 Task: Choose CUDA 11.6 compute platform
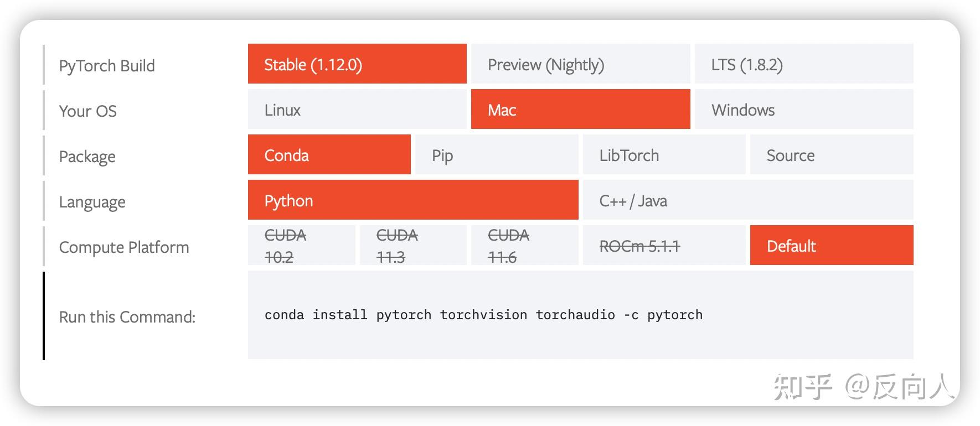524,245
